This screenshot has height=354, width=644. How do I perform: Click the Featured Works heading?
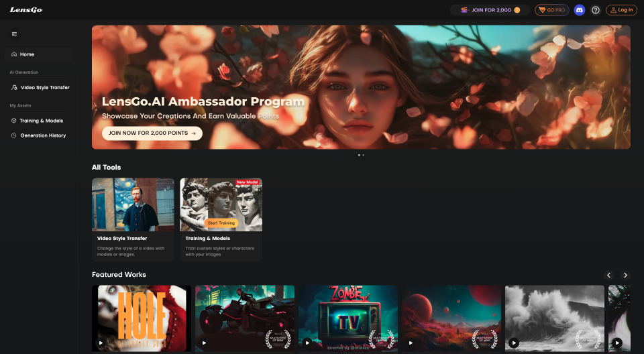coord(119,275)
